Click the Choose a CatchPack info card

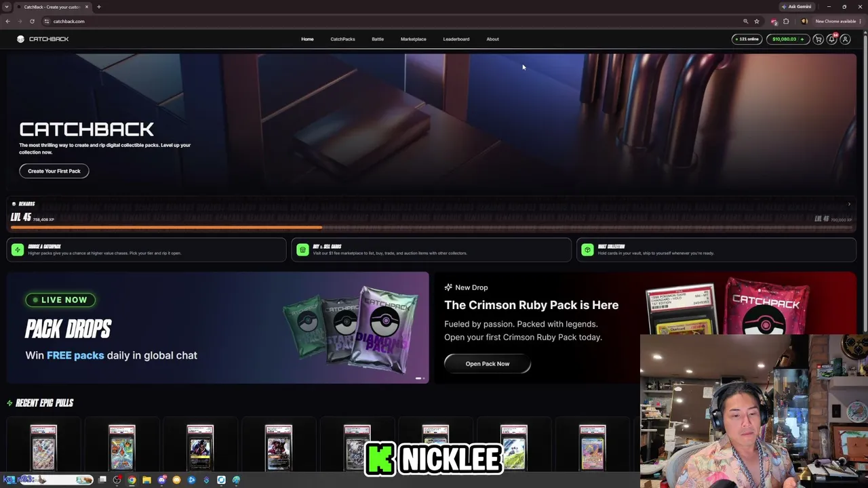pos(146,250)
